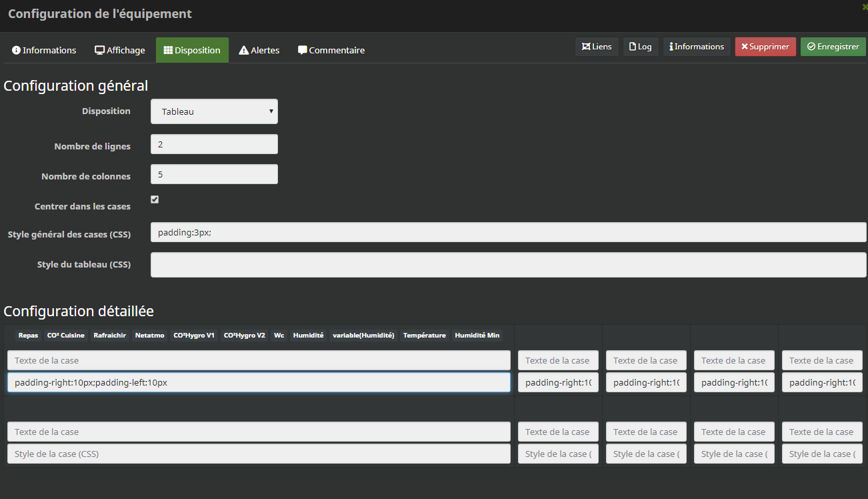Click the wide Texte de la case field under Repas tags
Screen dimensions: 868x499
pyautogui.click(x=259, y=360)
